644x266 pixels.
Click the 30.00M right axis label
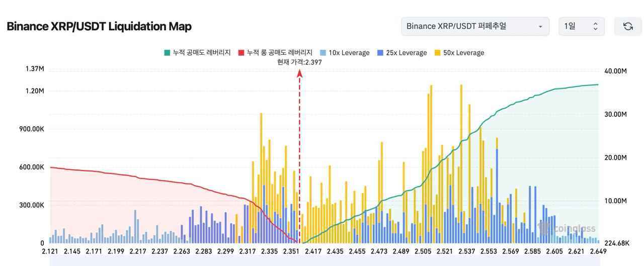coord(615,115)
